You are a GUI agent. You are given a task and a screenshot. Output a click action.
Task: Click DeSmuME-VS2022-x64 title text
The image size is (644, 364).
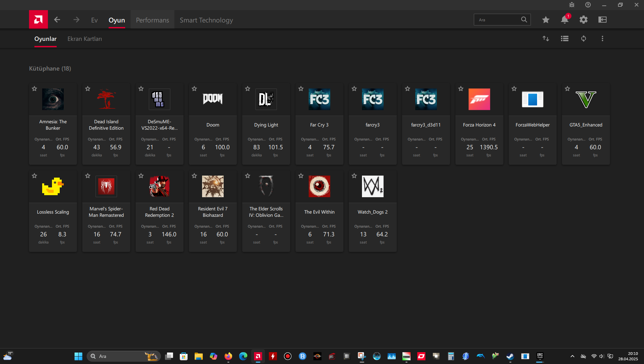tap(160, 125)
